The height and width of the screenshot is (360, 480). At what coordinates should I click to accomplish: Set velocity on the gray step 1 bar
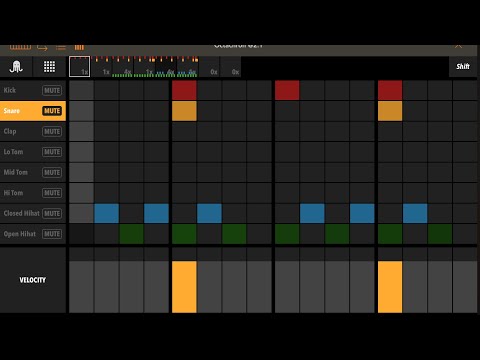[81, 287]
